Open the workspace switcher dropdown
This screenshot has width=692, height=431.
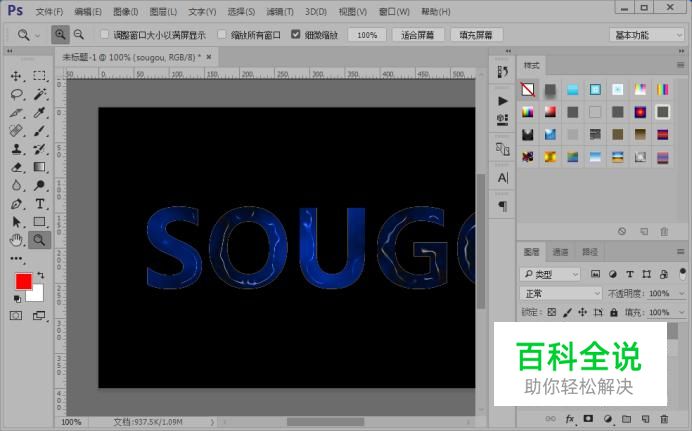click(x=647, y=35)
